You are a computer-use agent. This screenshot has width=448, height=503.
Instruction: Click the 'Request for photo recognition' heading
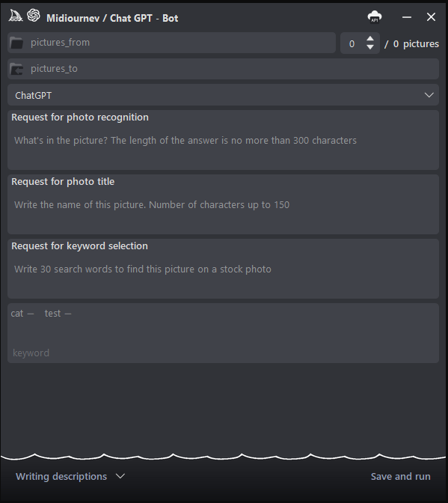[x=80, y=118]
